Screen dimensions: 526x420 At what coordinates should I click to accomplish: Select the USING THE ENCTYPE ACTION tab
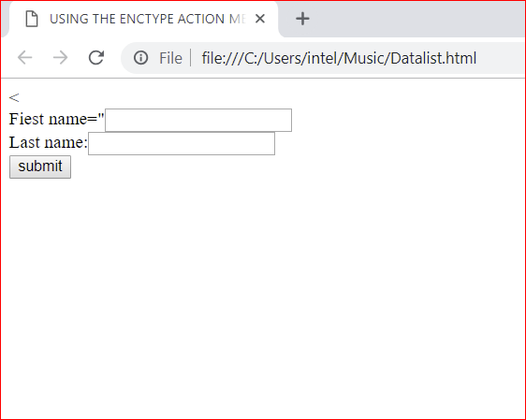point(143,19)
